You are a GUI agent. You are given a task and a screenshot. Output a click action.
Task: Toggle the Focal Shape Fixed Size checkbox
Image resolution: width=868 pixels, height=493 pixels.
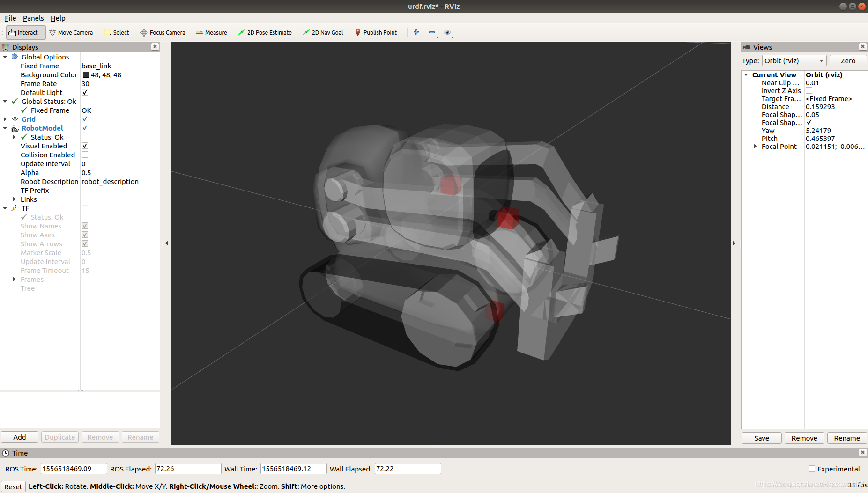(x=809, y=122)
